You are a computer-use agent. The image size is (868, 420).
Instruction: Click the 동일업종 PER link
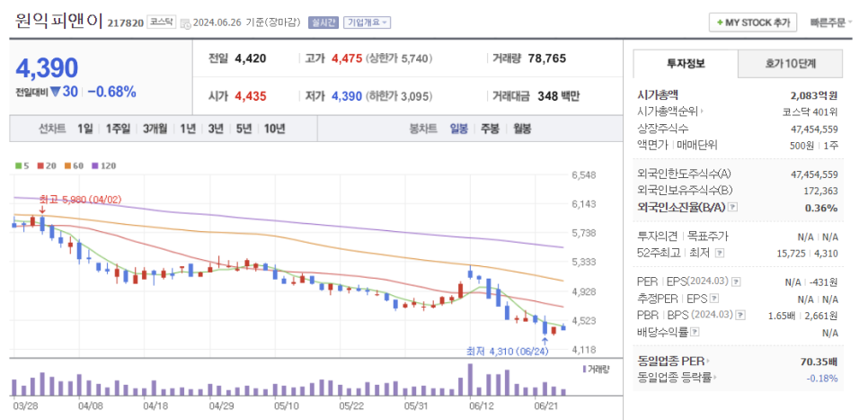(671, 362)
